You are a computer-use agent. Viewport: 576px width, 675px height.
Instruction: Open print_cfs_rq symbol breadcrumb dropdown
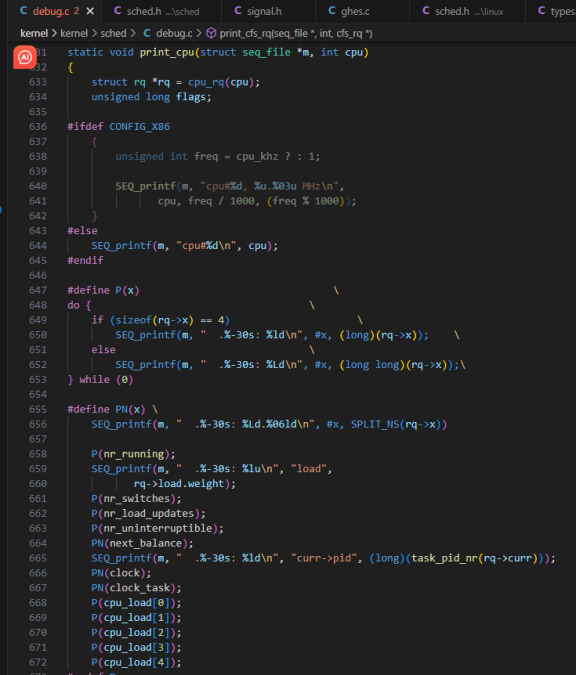tap(296, 33)
